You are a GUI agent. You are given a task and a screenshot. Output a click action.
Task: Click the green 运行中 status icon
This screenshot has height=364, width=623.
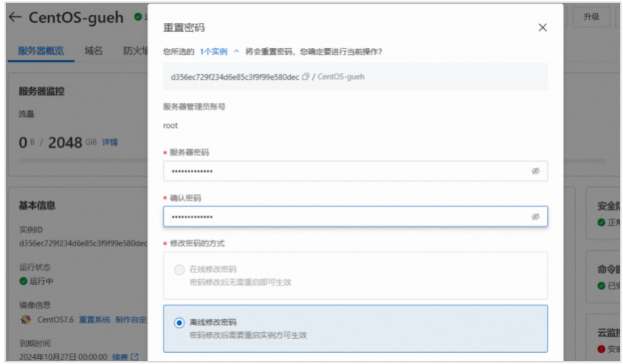tap(23, 281)
